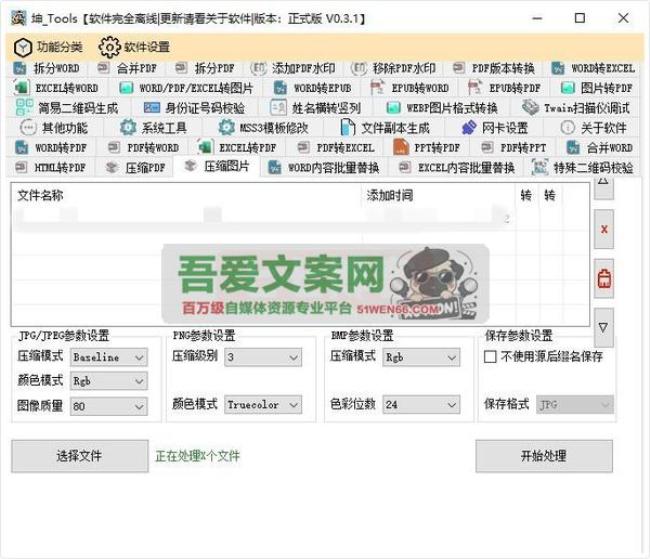Switch to the WORD转PDF tab
This screenshot has width=650, height=559.
[51, 148]
